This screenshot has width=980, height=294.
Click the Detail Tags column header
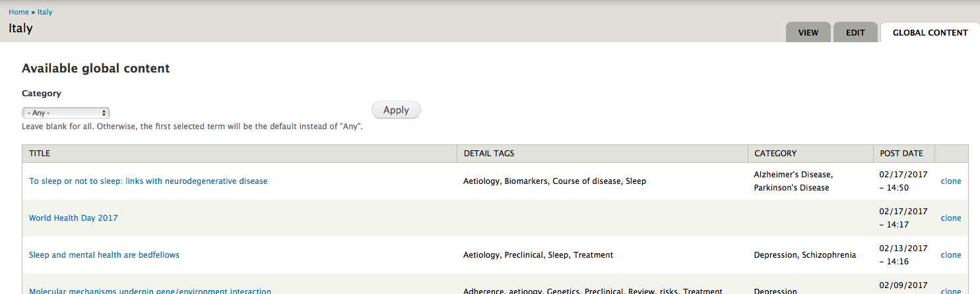click(x=489, y=154)
